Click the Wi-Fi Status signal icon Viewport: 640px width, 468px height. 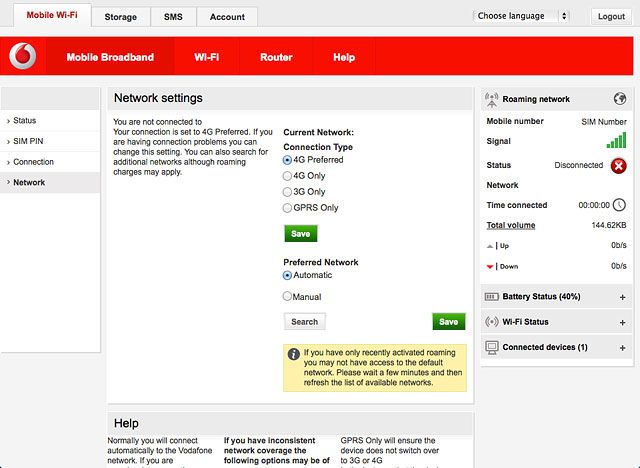pos(491,322)
